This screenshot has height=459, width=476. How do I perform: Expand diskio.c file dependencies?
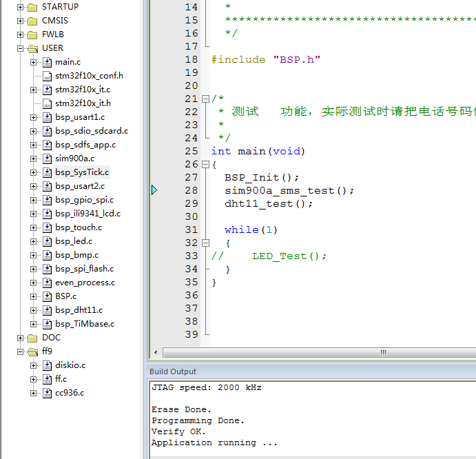33,365
